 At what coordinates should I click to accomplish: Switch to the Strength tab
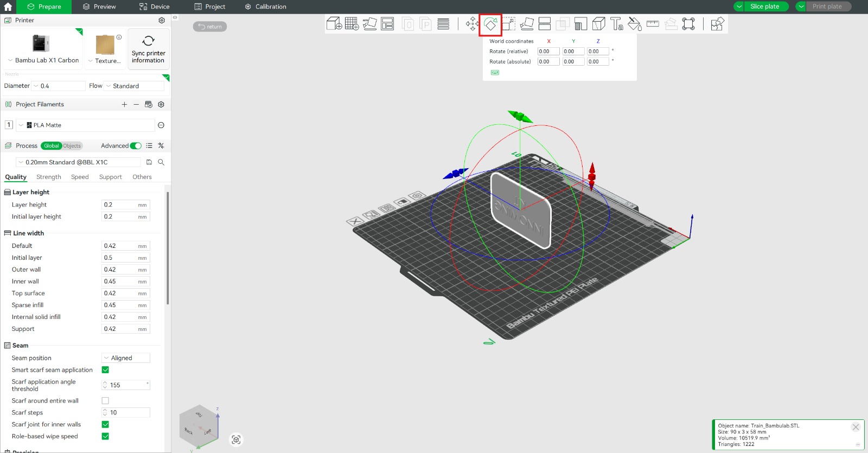click(49, 177)
